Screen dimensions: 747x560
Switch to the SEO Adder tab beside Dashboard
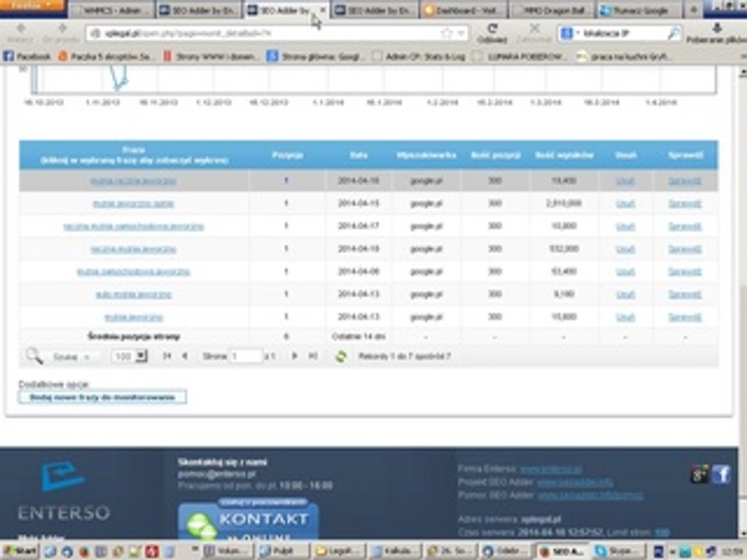pyautogui.click(x=374, y=10)
